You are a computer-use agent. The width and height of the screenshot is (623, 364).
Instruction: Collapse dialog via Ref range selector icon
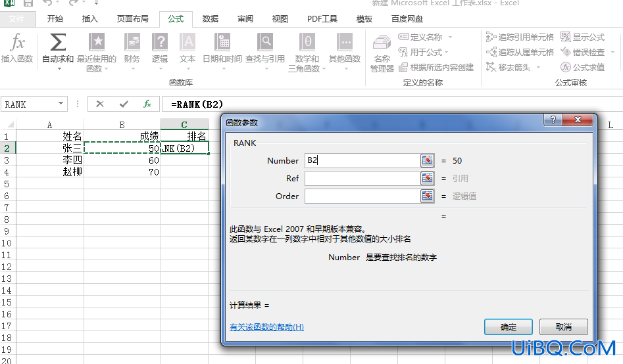tap(427, 178)
